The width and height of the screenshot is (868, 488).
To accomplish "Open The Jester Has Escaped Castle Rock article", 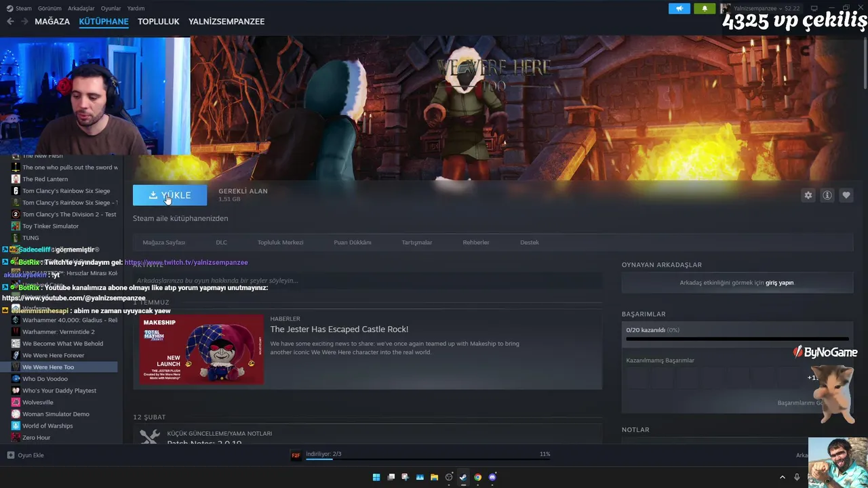I will 339,329.
